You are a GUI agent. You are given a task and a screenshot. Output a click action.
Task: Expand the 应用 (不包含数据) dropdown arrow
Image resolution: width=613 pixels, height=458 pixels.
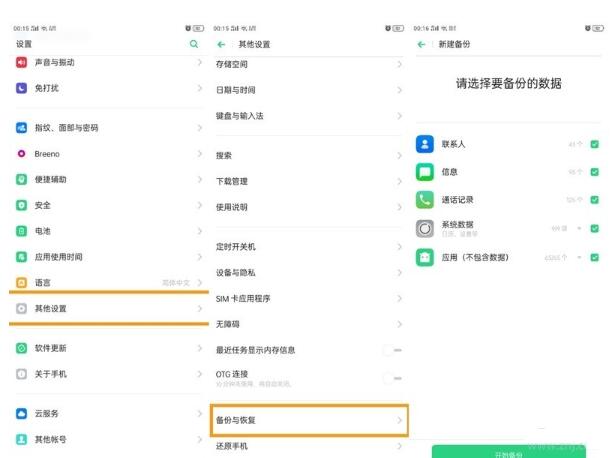[579, 257]
